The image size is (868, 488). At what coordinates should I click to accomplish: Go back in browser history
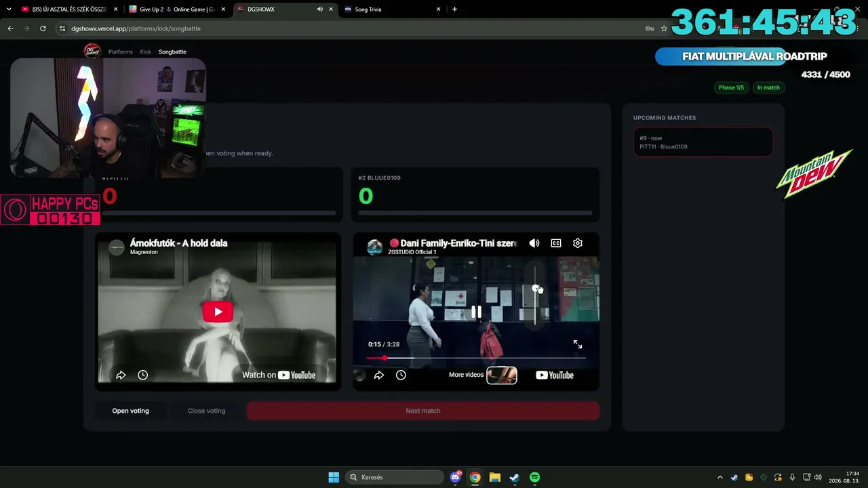(x=10, y=28)
